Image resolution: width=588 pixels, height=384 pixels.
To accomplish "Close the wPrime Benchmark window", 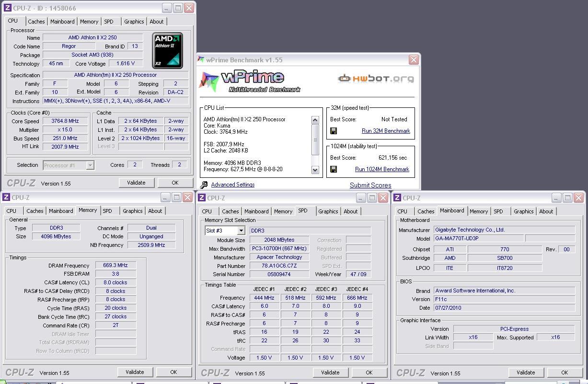I will click(x=414, y=59).
